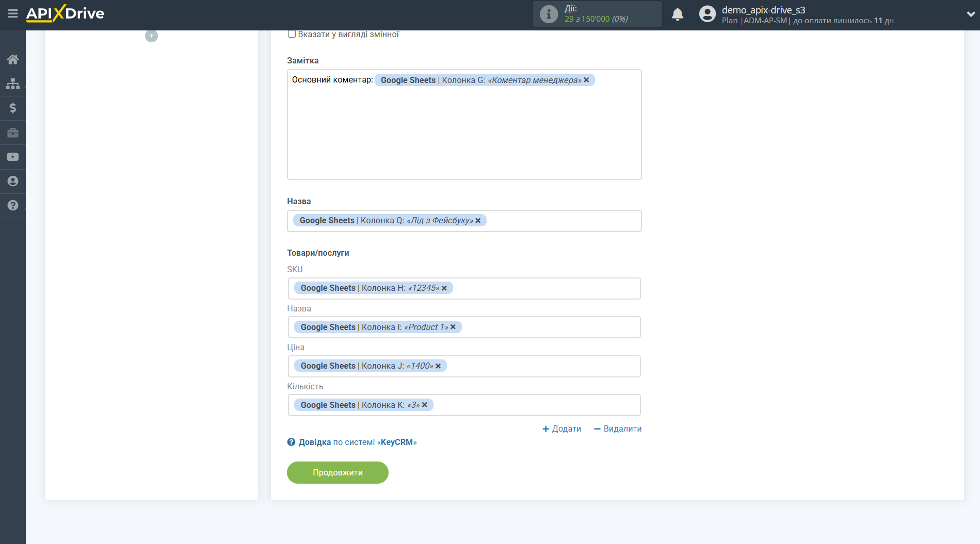Remove the Колонка J '1400' tag

point(438,366)
